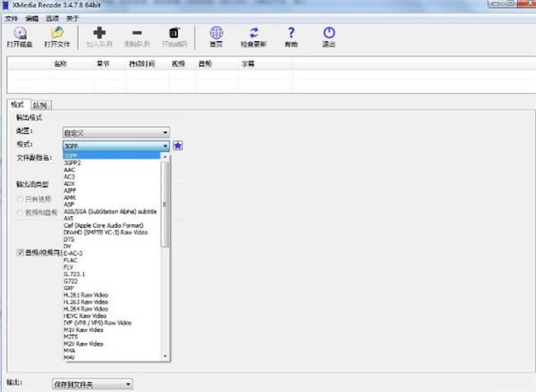Open the 编辑 (Edit) menu

pyautogui.click(x=32, y=19)
